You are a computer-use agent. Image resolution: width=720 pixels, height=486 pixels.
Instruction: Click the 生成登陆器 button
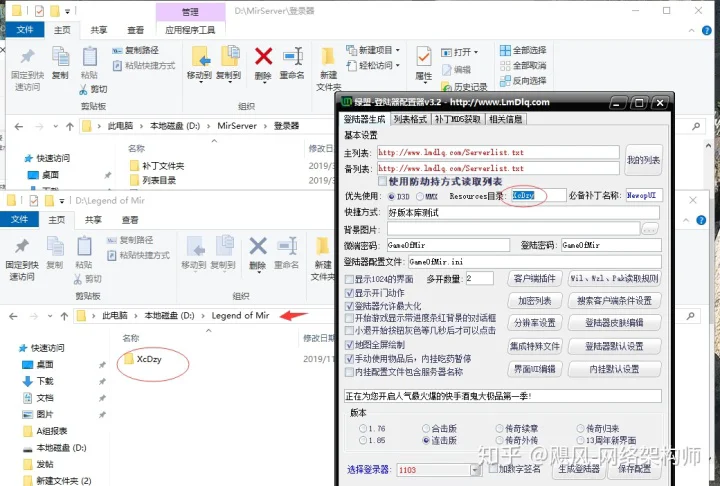[x=578, y=469]
